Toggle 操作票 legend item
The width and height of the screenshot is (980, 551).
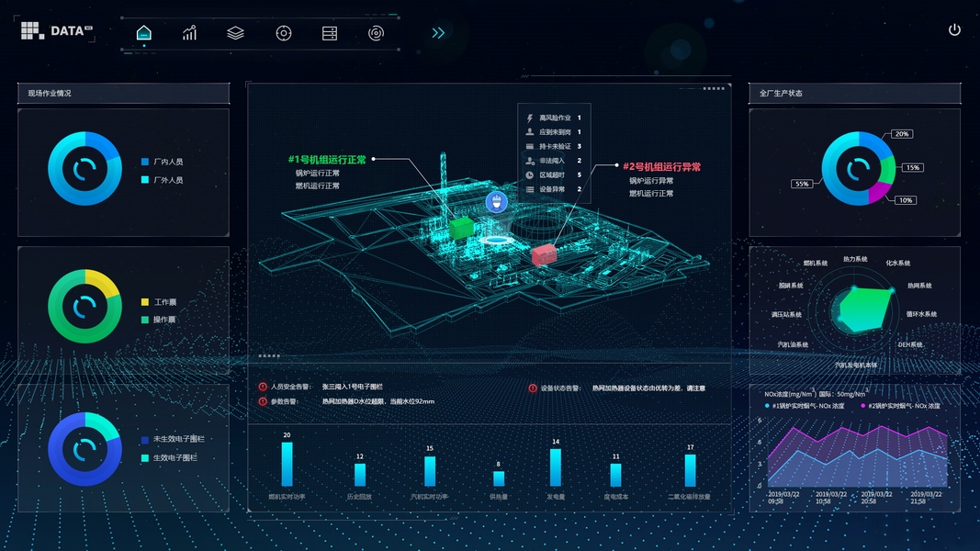159,320
